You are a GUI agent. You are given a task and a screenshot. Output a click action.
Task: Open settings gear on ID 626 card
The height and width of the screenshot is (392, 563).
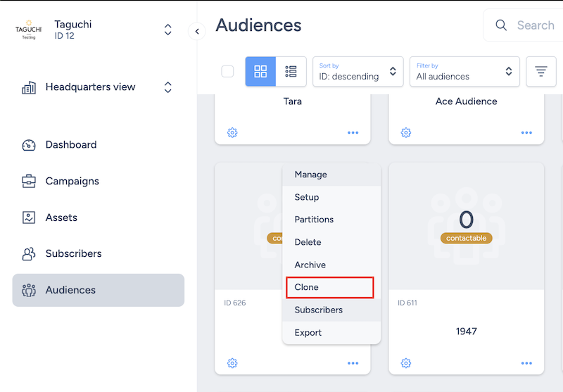point(232,363)
